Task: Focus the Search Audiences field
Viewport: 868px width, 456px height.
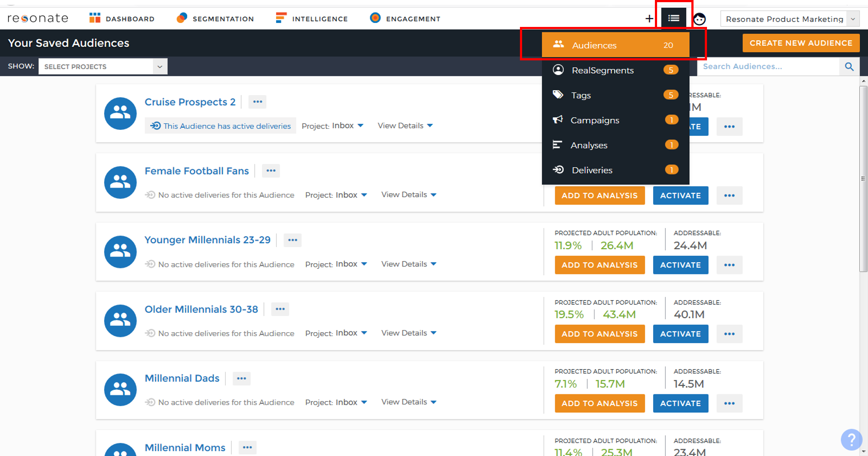Action: [x=768, y=66]
